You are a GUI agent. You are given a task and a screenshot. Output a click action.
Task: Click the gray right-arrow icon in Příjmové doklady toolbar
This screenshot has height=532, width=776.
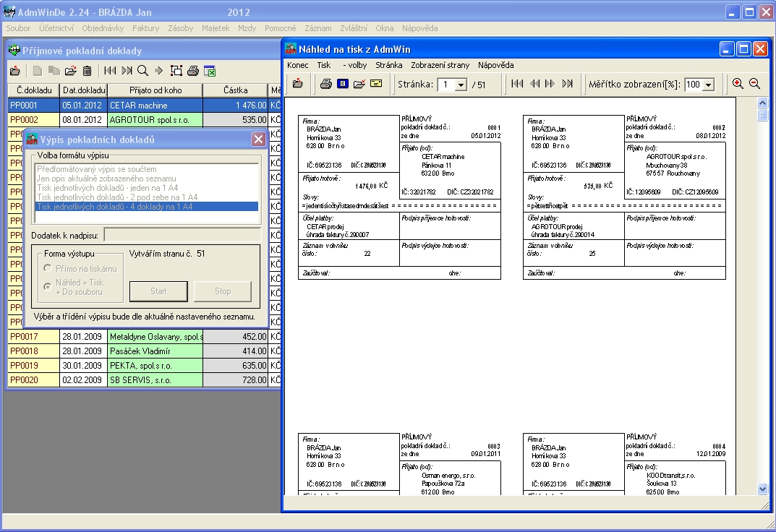coord(159,71)
